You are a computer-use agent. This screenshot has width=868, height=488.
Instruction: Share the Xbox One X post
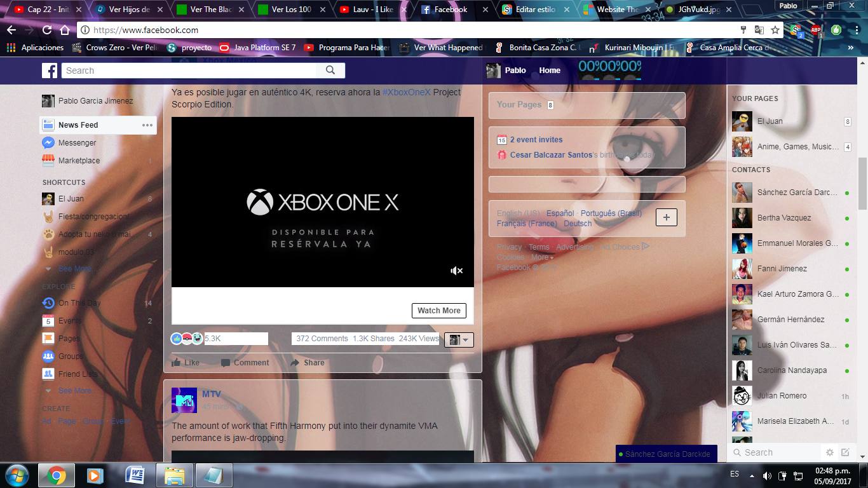308,363
